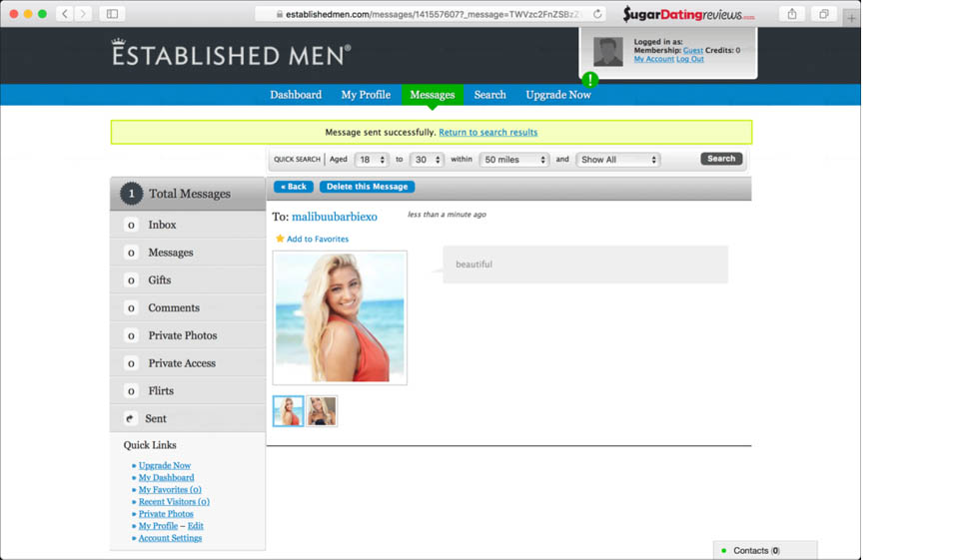Expand the Show All filter dropdown

click(x=618, y=160)
